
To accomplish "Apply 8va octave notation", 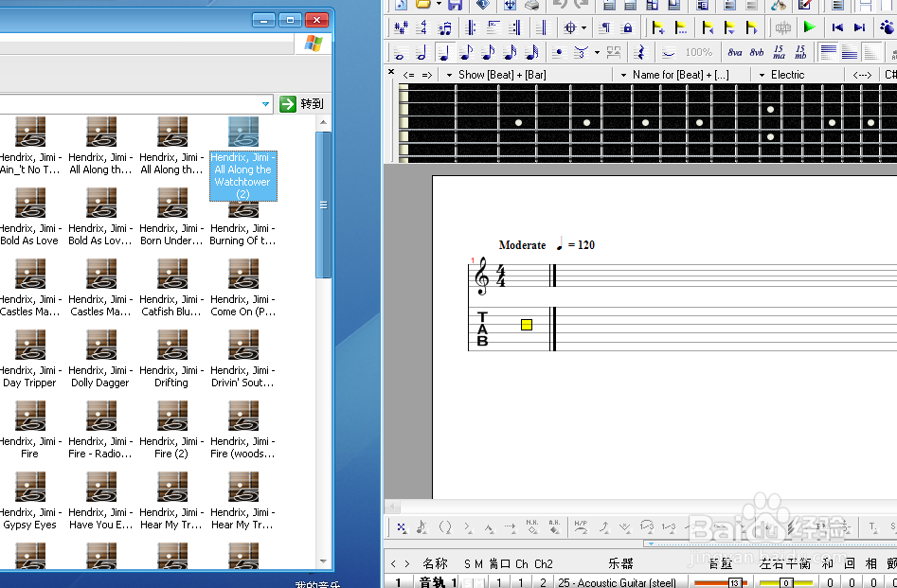I will (x=735, y=53).
